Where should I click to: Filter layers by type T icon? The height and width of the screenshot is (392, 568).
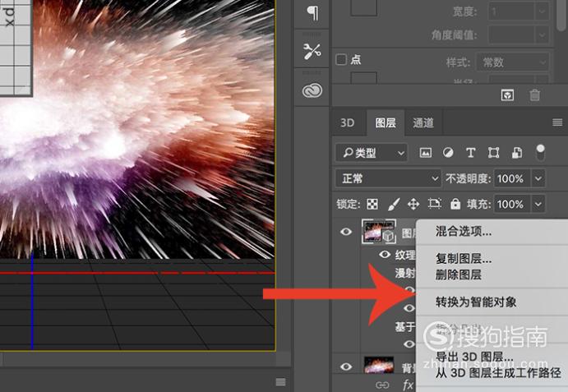pyautogui.click(x=470, y=153)
